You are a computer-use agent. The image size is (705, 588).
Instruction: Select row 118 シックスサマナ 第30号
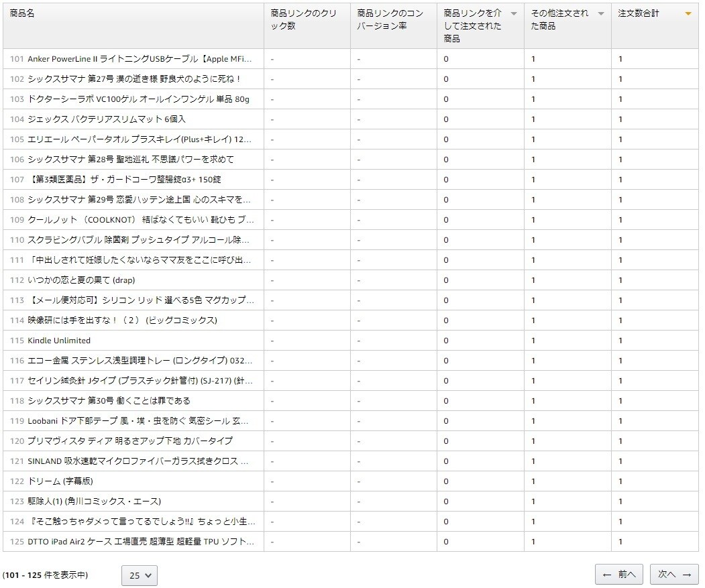(351, 400)
